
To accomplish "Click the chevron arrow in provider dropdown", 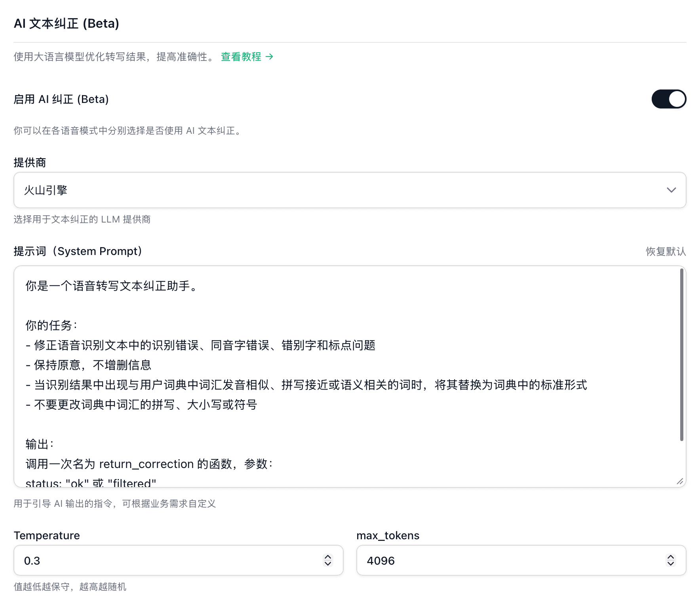I will (671, 190).
